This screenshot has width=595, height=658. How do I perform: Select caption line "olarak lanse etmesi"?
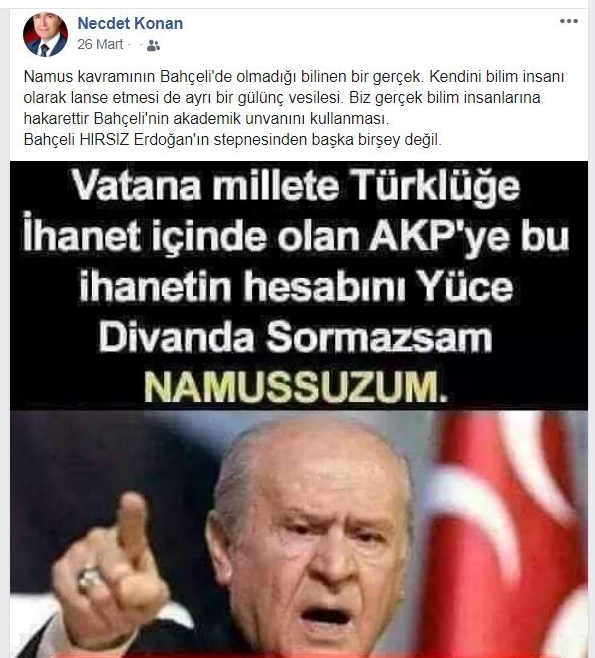(x=282, y=98)
